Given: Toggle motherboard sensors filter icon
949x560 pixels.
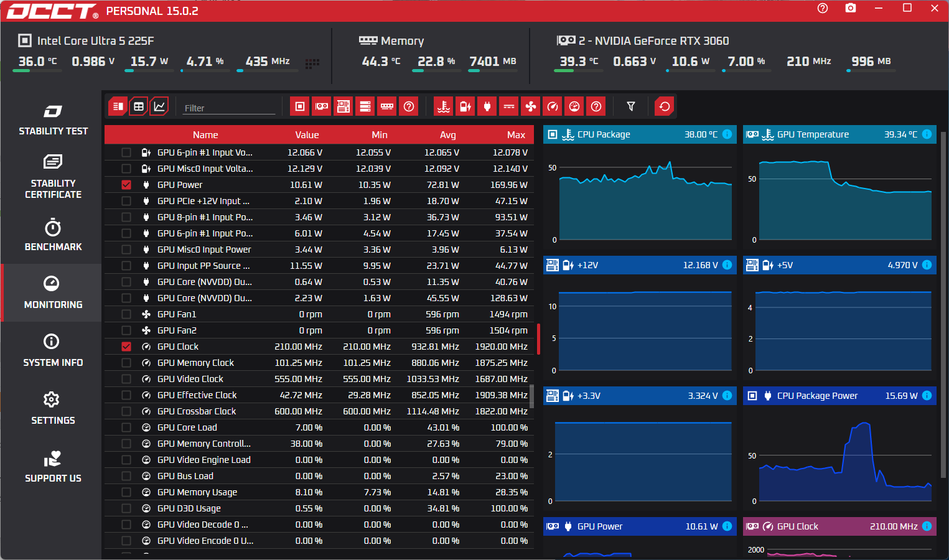Looking at the screenshot, I should point(344,106).
